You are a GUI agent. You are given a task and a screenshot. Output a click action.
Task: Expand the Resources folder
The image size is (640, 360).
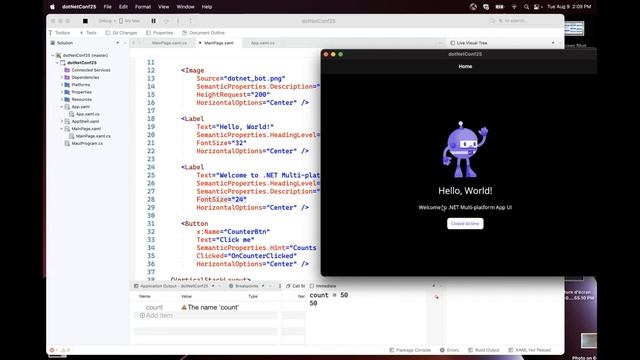tap(62, 100)
